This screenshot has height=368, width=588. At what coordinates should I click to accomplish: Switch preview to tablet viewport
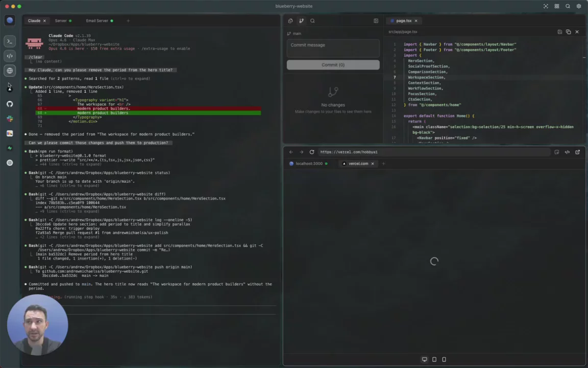click(x=434, y=359)
